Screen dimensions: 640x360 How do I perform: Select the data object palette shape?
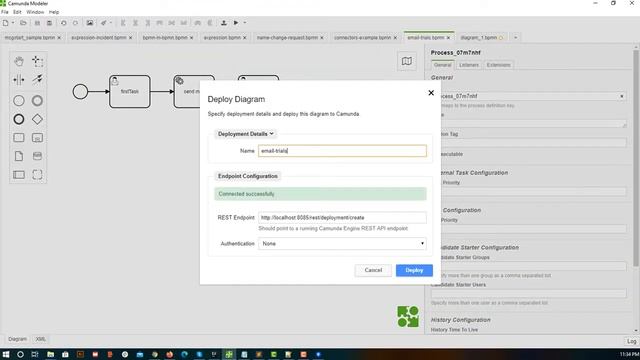[19, 156]
